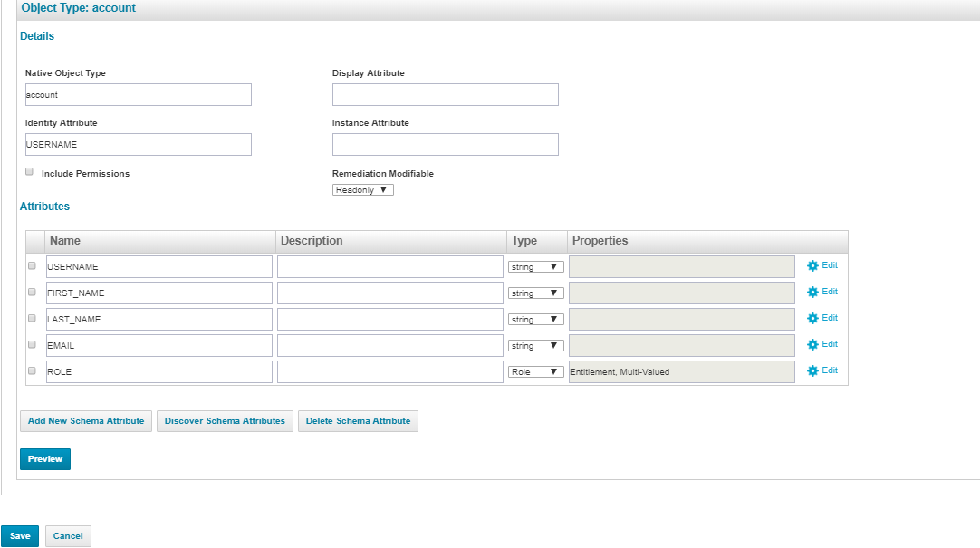The height and width of the screenshot is (548, 980).
Task: Click inside the Display Attribute input field
Action: point(445,94)
